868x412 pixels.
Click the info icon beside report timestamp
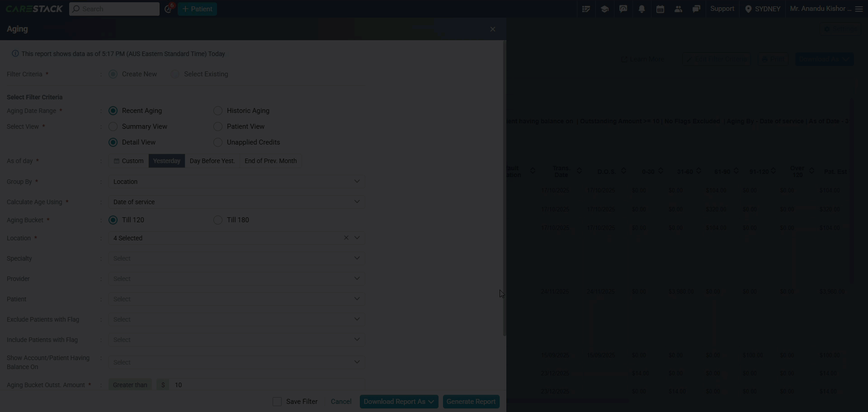[x=15, y=54]
